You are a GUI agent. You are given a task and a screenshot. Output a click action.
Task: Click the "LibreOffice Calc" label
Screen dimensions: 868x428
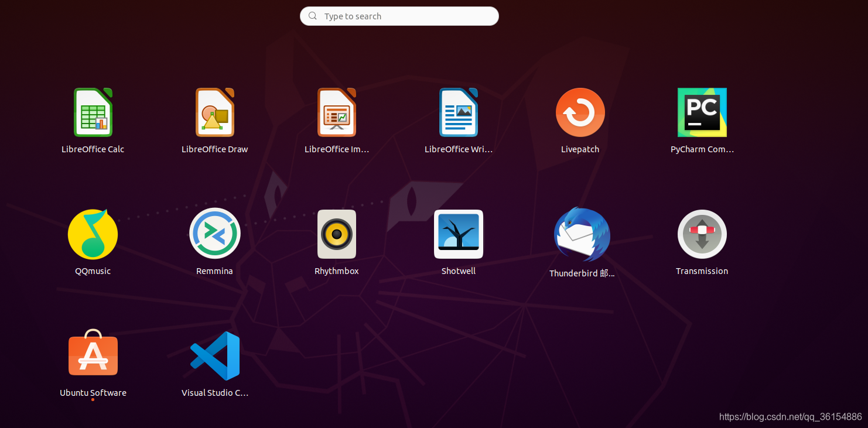(x=93, y=149)
